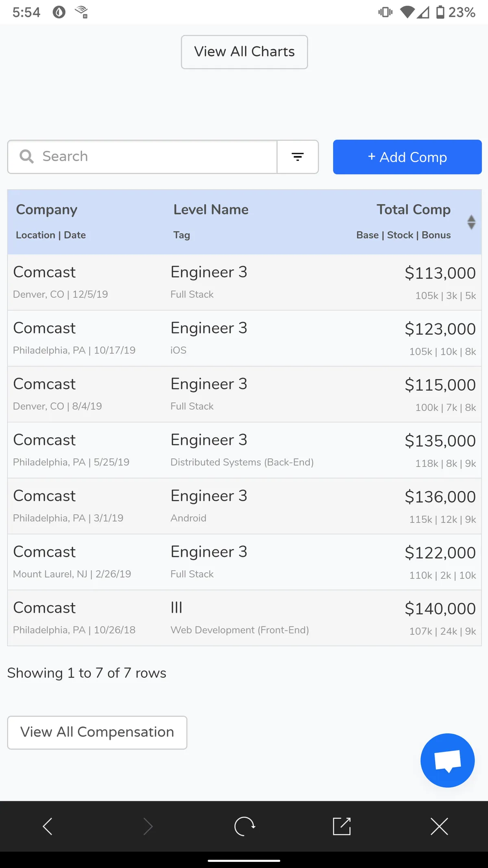Image resolution: width=488 pixels, height=868 pixels.
Task: Select the Level Name column header
Action: click(211, 210)
